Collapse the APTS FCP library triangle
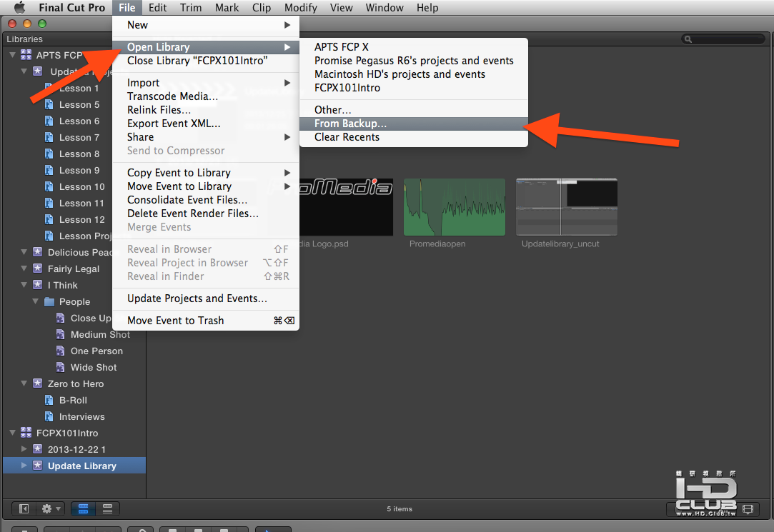 (13, 55)
